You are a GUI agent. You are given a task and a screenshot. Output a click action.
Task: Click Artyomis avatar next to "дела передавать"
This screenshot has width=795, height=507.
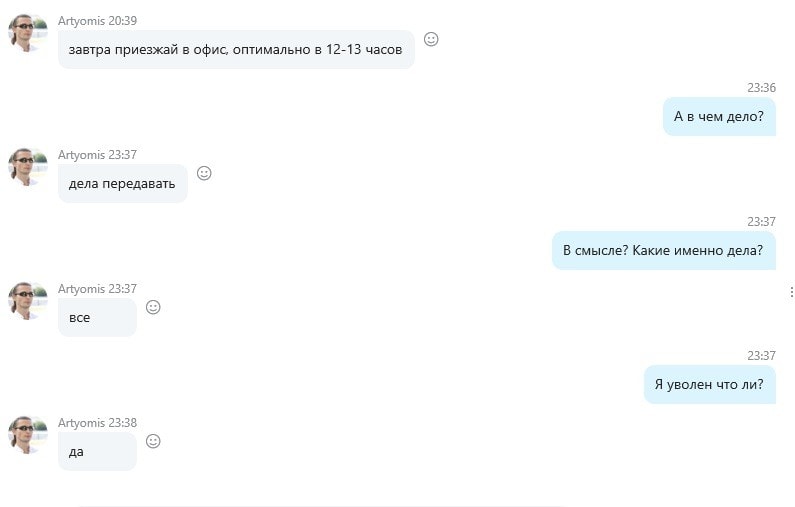click(28, 167)
